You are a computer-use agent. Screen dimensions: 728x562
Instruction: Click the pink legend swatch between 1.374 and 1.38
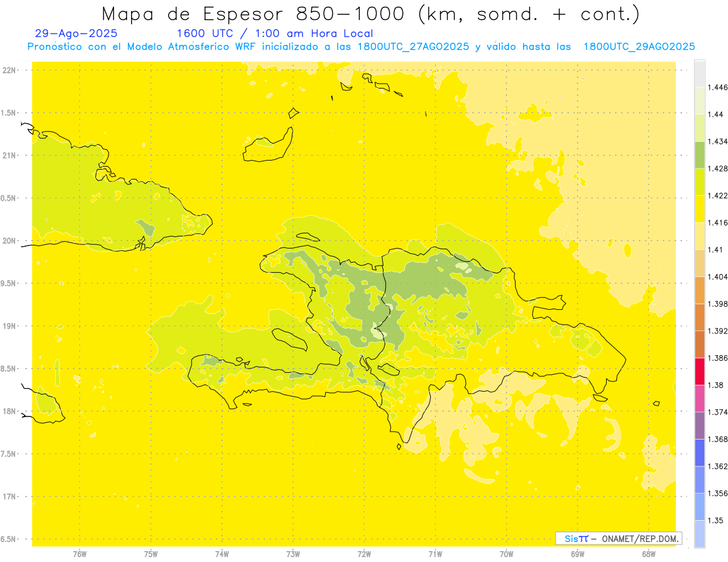coord(699,398)
